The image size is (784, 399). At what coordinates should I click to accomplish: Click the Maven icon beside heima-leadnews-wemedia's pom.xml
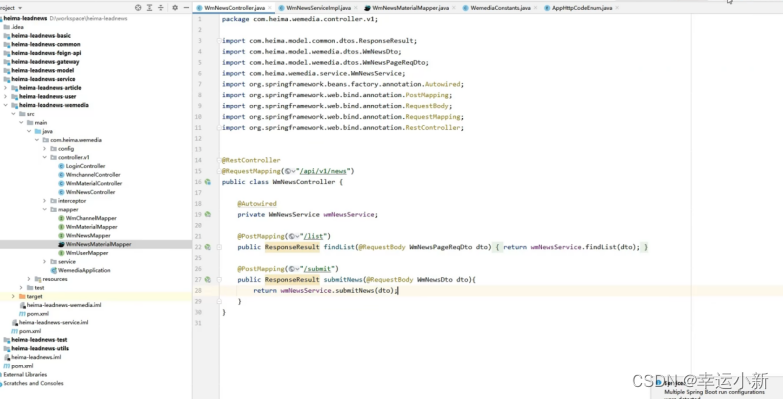coord(22,314)
